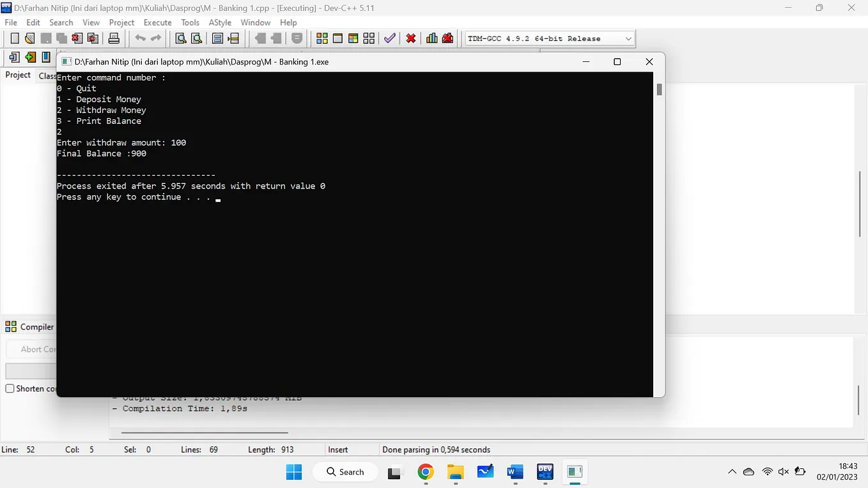Click the compile log horizontal scrollbar
Image resolution: width=868 pixels, height=488 pixels.
click(205, 432)
